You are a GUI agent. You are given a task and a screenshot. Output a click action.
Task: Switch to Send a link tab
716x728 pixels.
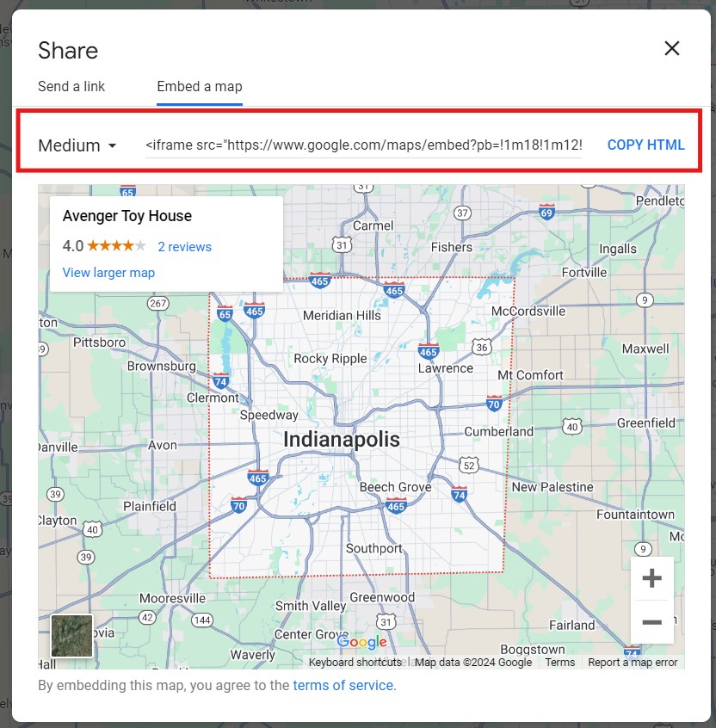(71, 86)
